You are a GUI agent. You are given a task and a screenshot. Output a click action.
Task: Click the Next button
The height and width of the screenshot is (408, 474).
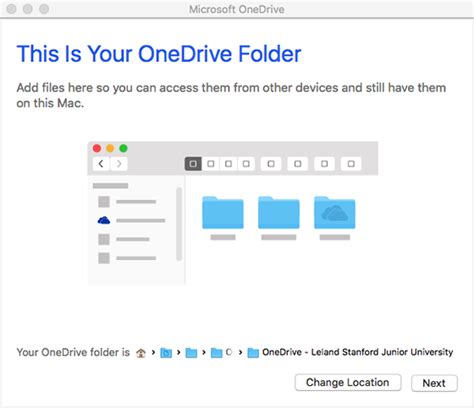click(434, 383)
